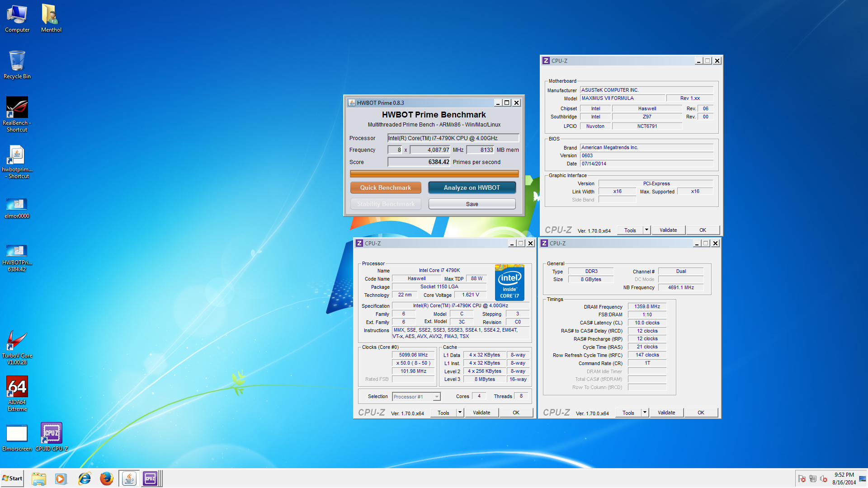Screen dimensions: 868x488
Task: Click the Save button in HWBOT Prime
Action: [x=472, y=204]
